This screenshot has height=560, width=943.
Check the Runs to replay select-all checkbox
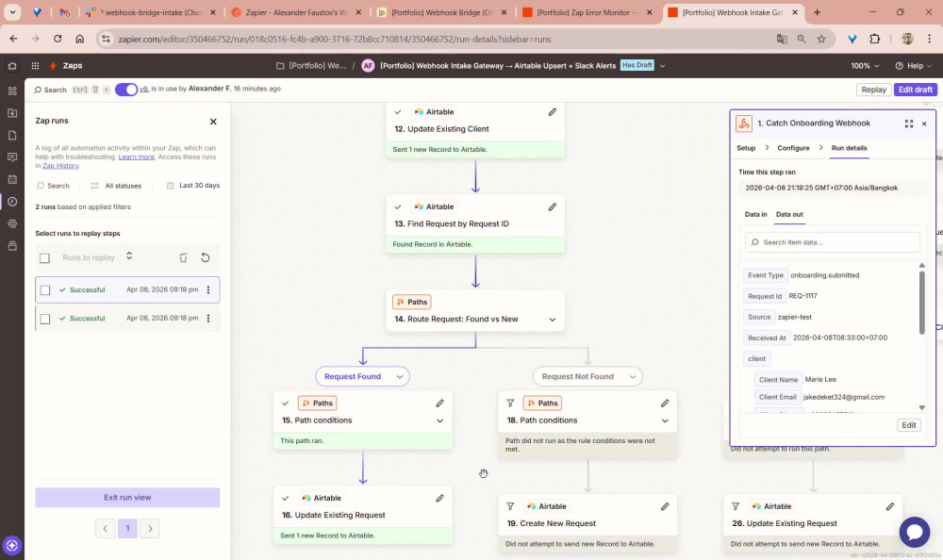tap(44, 258)
